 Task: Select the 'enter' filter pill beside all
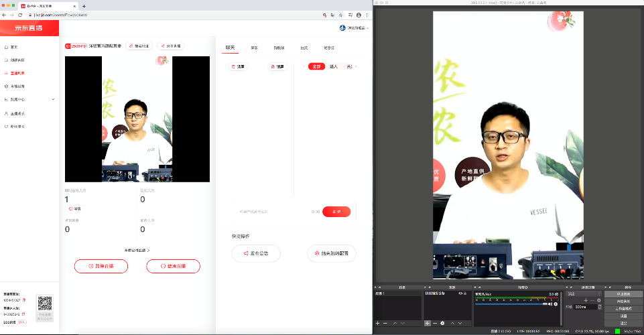tap(334, 66)
